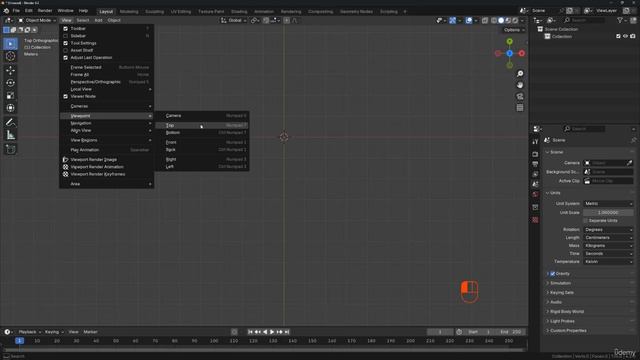This screenshot has width=640, height=360.
Task: Open the Length Centimeters dropdown
Action: (608, 238)
